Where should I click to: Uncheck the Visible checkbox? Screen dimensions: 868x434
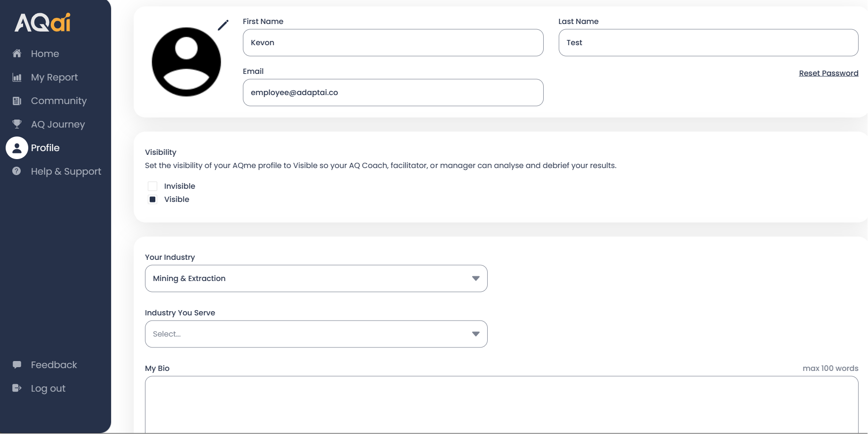tap(153, 200)
